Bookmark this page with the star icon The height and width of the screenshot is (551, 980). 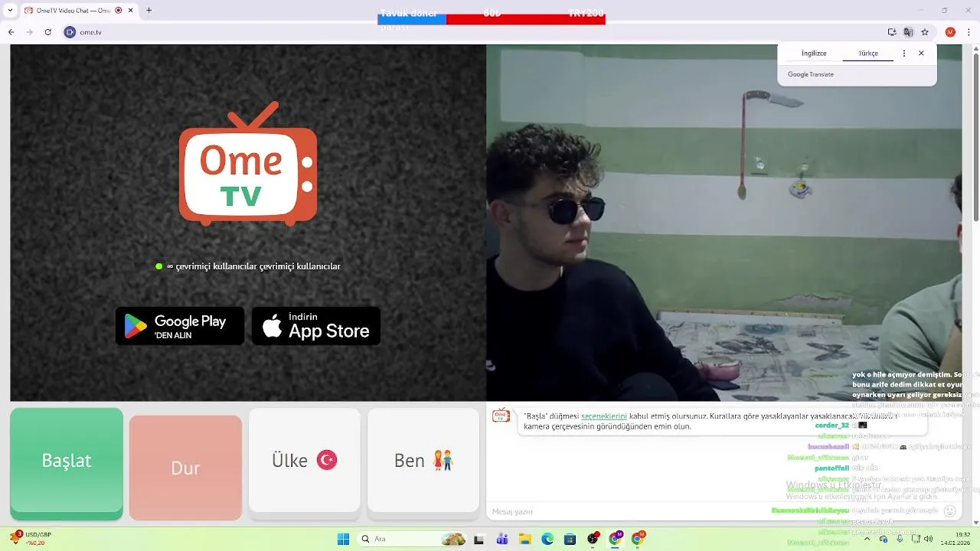pos(925,32)
